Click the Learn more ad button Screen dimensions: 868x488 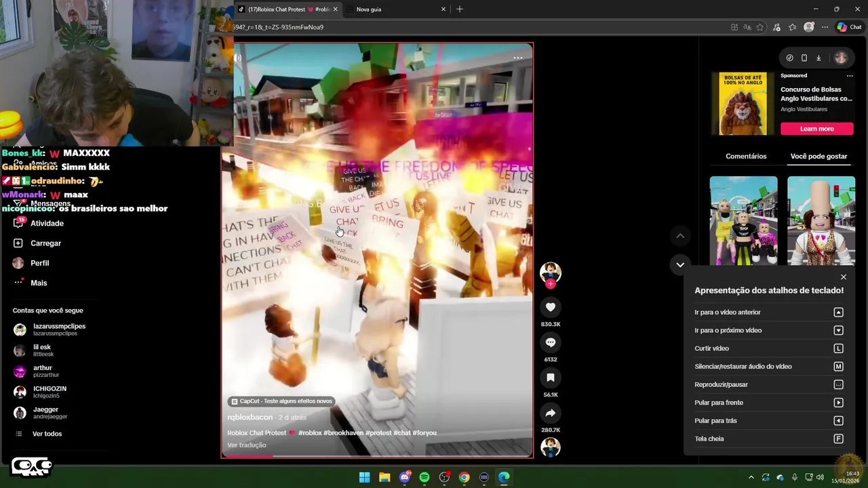click(x=817, y=129)
